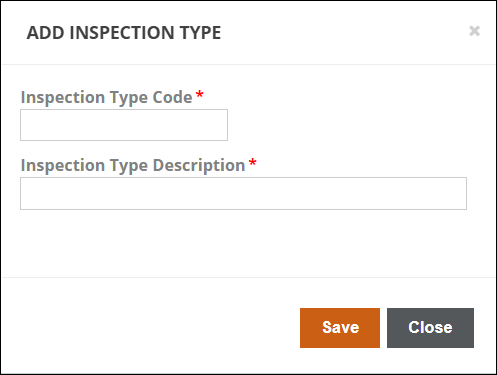Click blank space beside the Code field
Viewport: 497px width, 375px height.
coord(350,125)
